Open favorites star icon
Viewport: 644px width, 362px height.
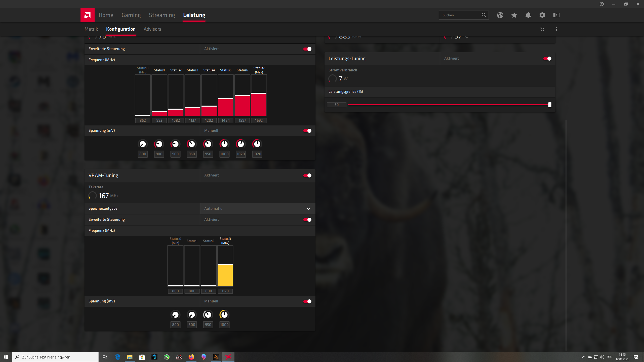point(514,15)
